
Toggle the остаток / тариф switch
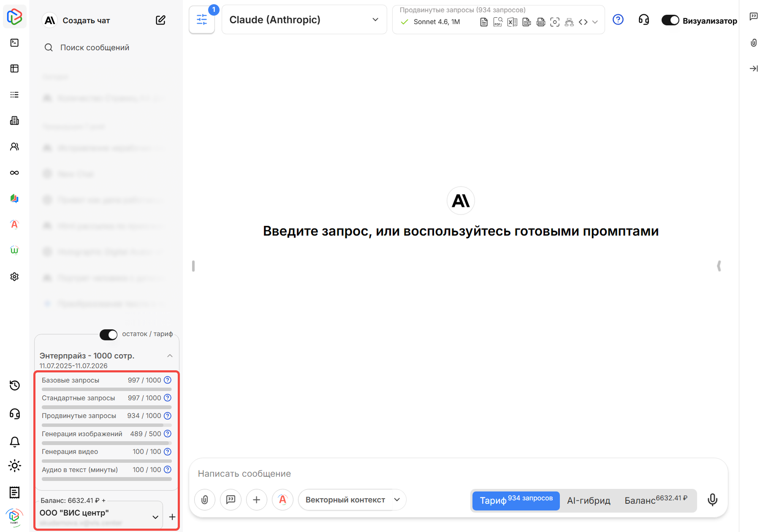[109, 334]
